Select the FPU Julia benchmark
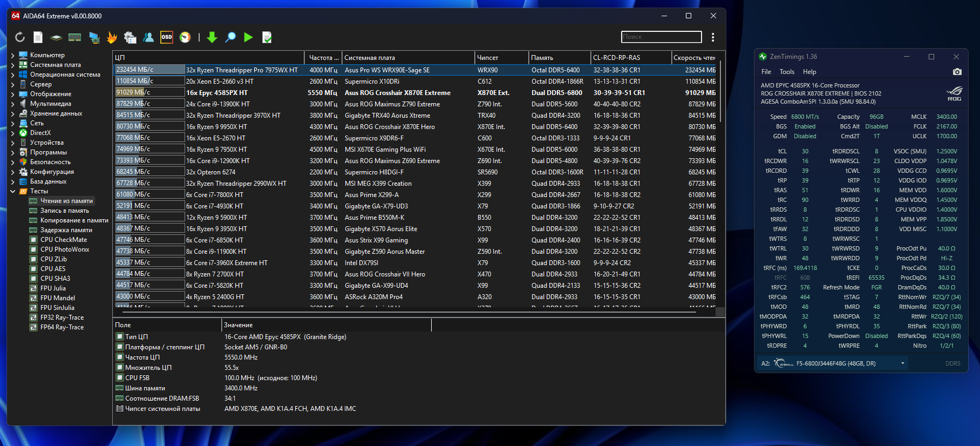The width and height of the screenshot is (980, 446). [x=53, y=288]
